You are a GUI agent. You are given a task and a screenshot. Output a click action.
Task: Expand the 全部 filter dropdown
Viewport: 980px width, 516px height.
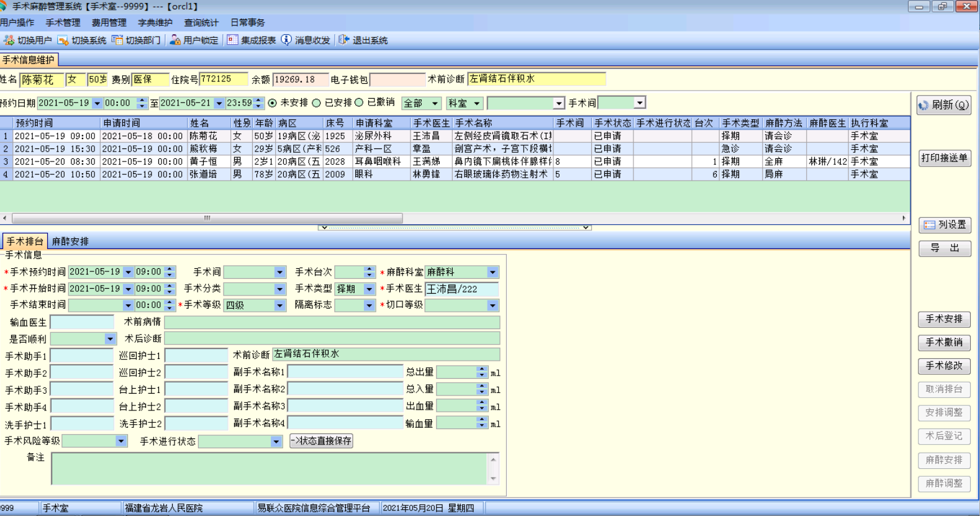click(x=435, y=103)
